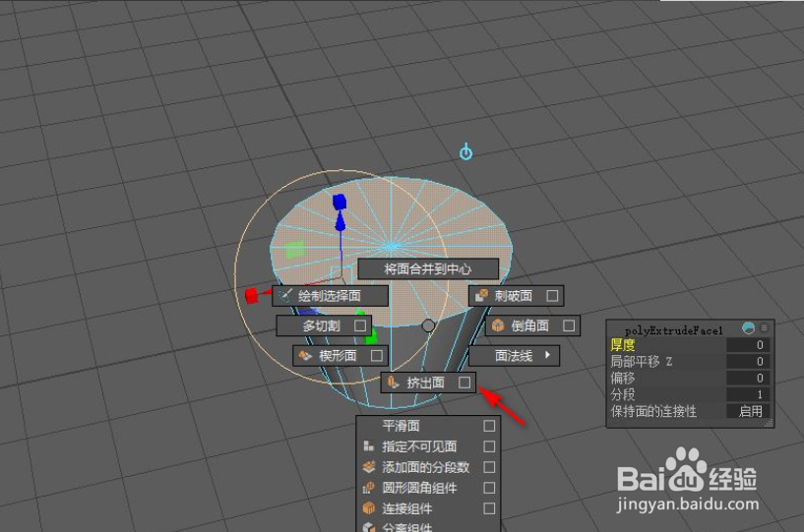Click the icon beside 添加面的分段数
804x532 pixels.
pyautogui.click(x=369, y=467)
